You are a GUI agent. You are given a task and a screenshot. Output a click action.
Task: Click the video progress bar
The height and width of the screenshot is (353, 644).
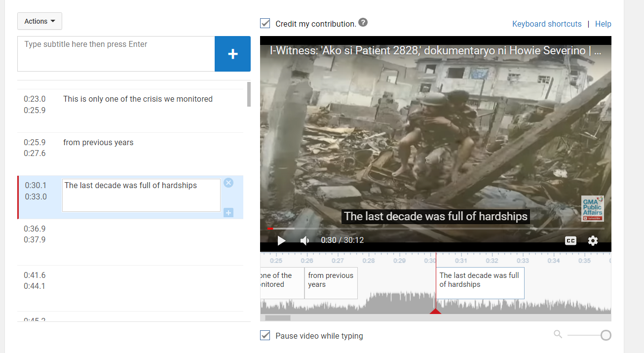435,229
